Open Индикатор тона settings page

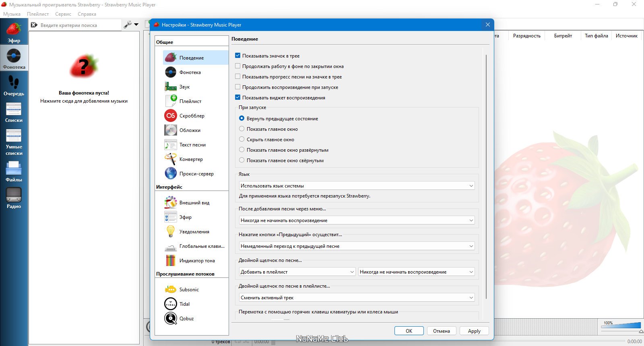tap(196, 260)
